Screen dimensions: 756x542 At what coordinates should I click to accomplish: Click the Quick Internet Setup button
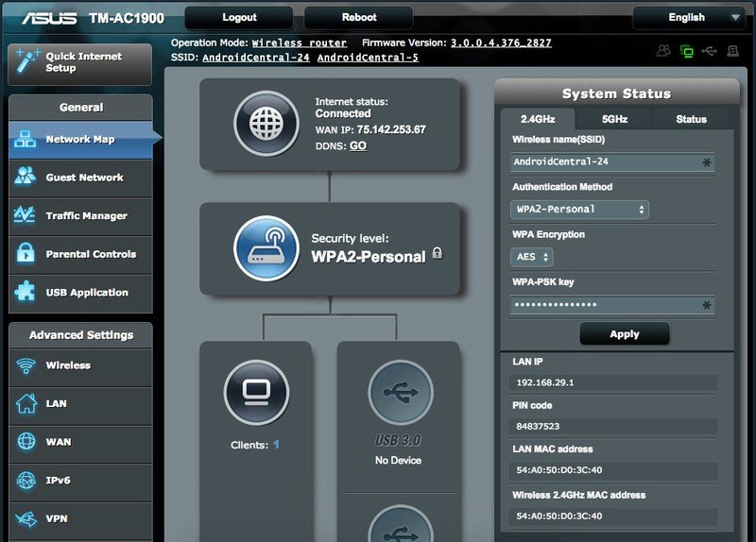click(x=80, y=64)
